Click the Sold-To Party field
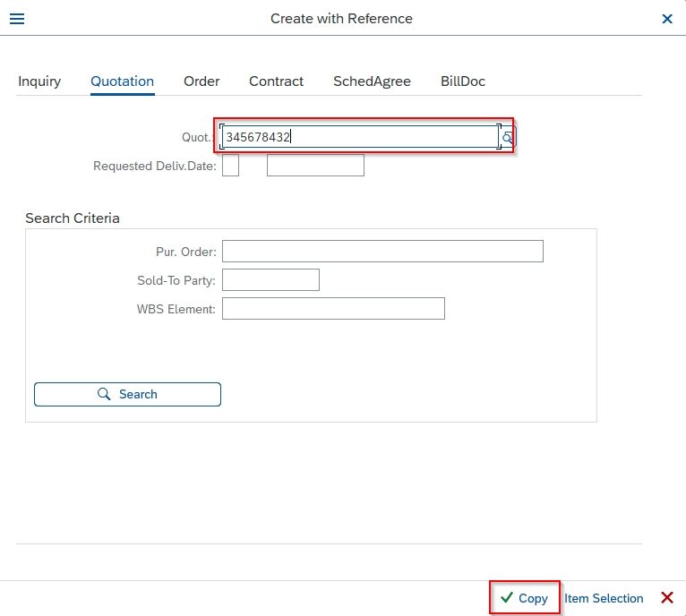Viewport: 686px width, 616px height. click(x=270, y=280)
